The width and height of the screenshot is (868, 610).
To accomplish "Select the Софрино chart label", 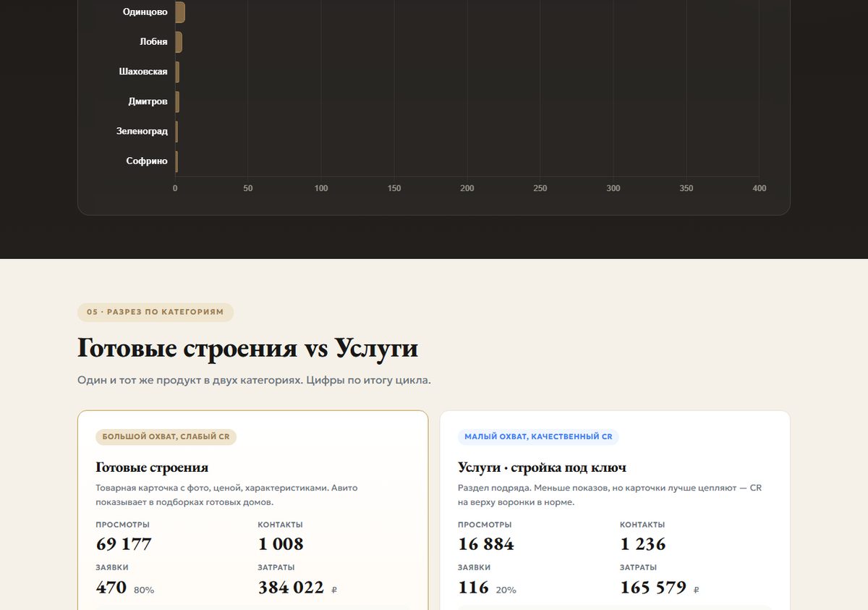I will click(x=147, y=161).
